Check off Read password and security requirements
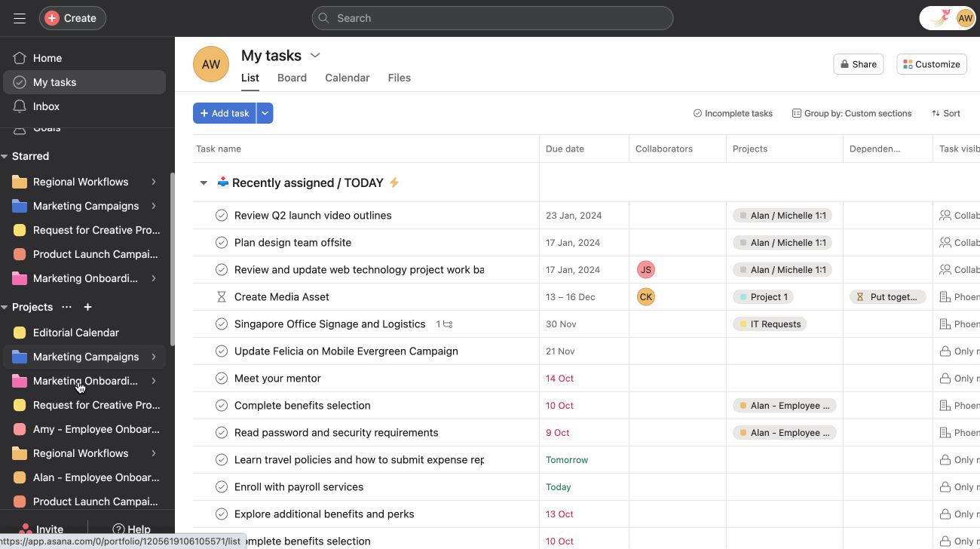Screen dimensions: 980x549 coord(222,433)
